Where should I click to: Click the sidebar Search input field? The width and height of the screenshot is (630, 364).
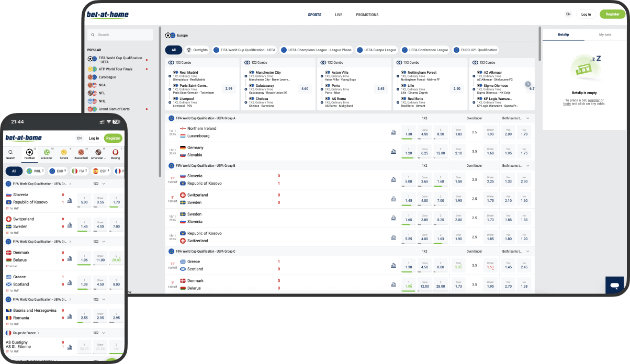coord(120,35)
